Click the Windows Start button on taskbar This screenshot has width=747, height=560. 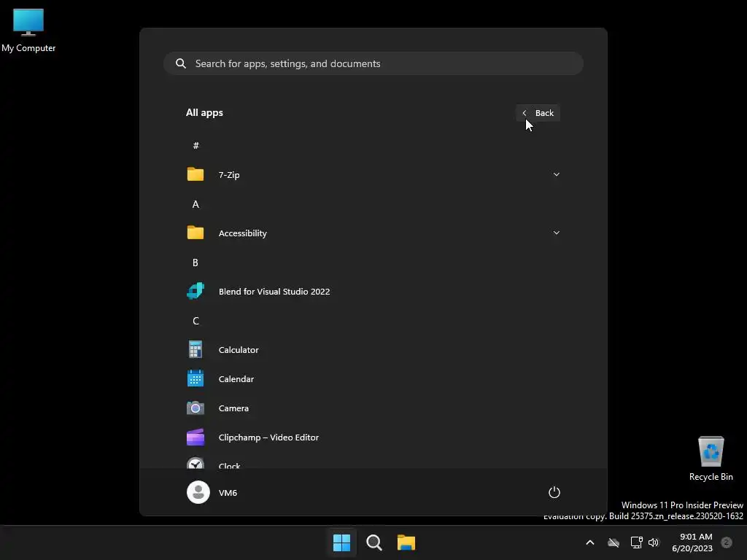pos(341,542)
